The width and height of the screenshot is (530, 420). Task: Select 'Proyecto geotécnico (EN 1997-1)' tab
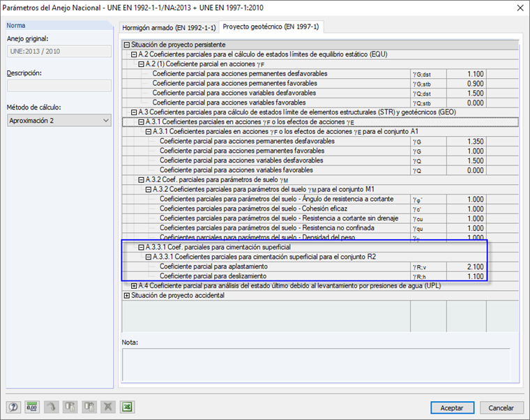tap(271, 27)
